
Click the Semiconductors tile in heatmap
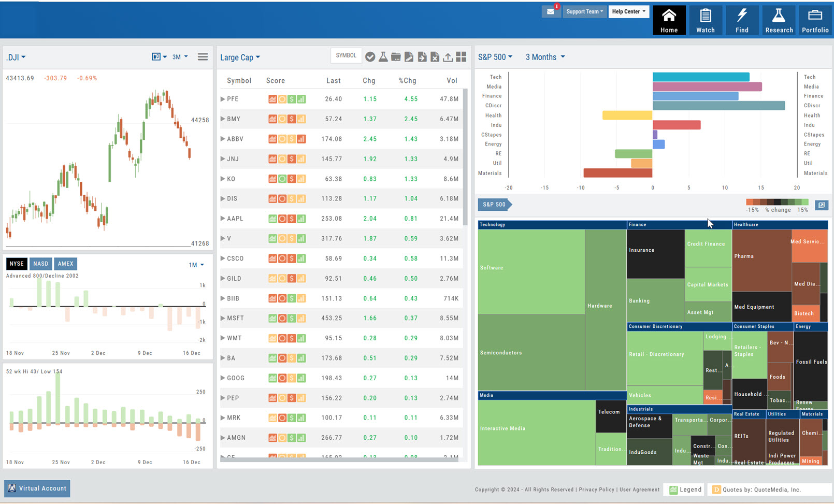coord(531,352)
